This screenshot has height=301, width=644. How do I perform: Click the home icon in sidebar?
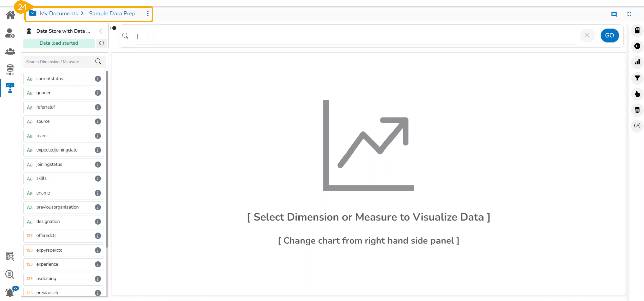(x=10, y=15)
